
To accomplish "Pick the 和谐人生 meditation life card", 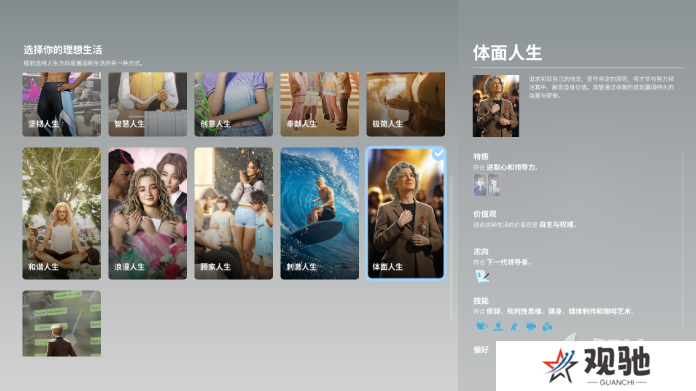I will coord(62,213).
